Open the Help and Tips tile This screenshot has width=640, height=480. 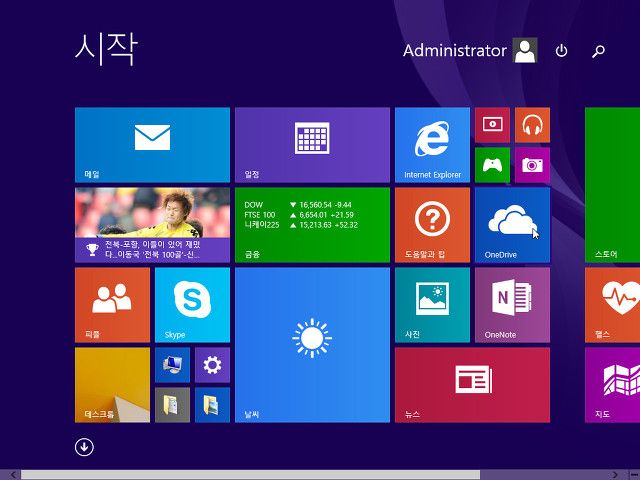pyautogui.click(x=432, y=225)
